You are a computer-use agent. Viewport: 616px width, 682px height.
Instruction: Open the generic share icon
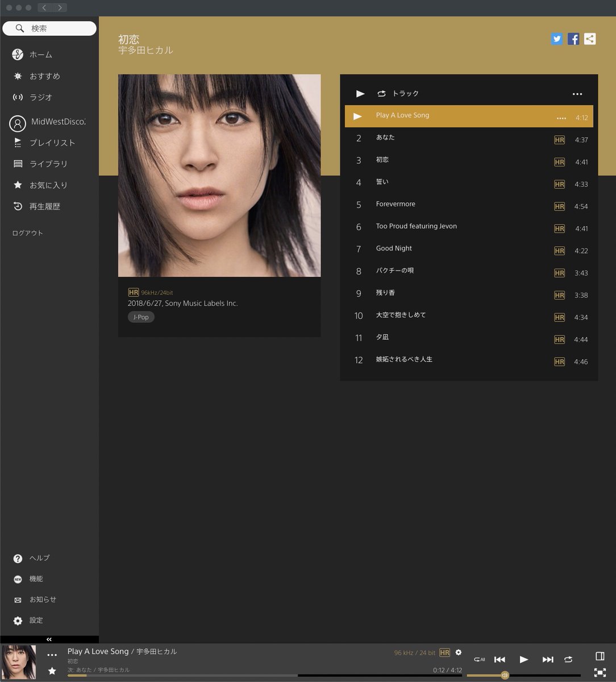[x=590, y=39]
